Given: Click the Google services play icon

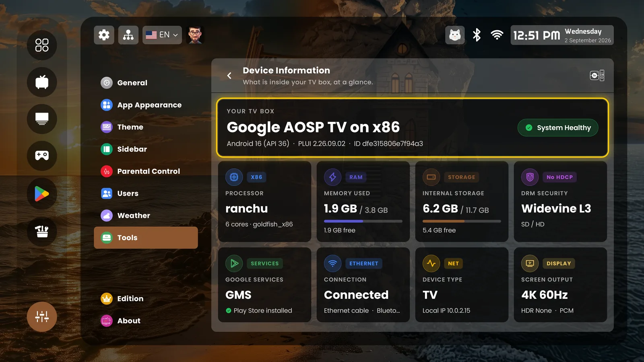Looking at the screenshot, I should point(234,263).
